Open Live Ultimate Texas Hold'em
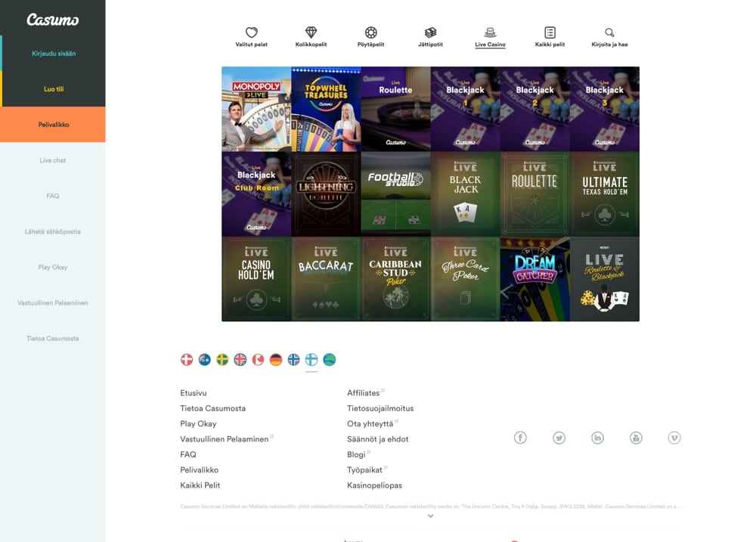The height and width of the screenshot is (542, 756). 605,194
